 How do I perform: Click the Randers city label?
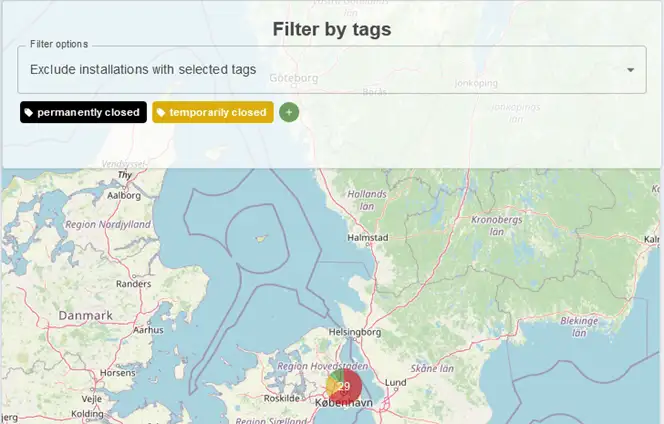click(133, 284)
